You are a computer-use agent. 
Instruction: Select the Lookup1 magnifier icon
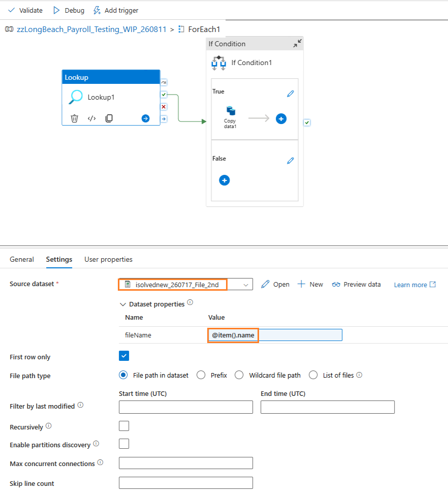click(76, 97)
